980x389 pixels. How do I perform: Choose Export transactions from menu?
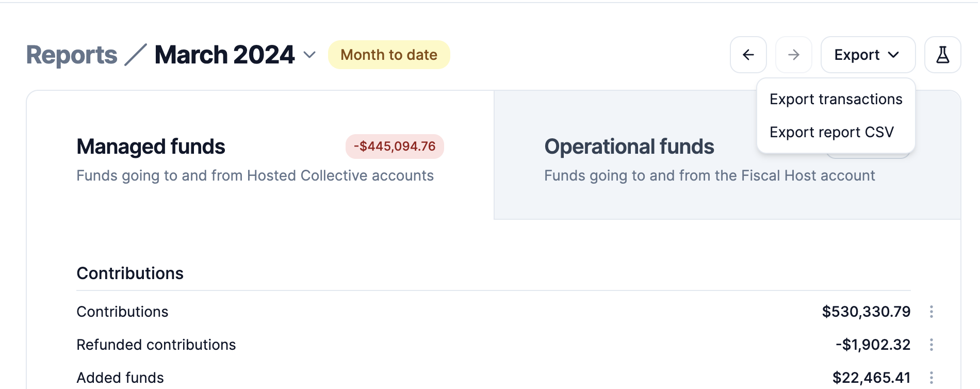836,99
